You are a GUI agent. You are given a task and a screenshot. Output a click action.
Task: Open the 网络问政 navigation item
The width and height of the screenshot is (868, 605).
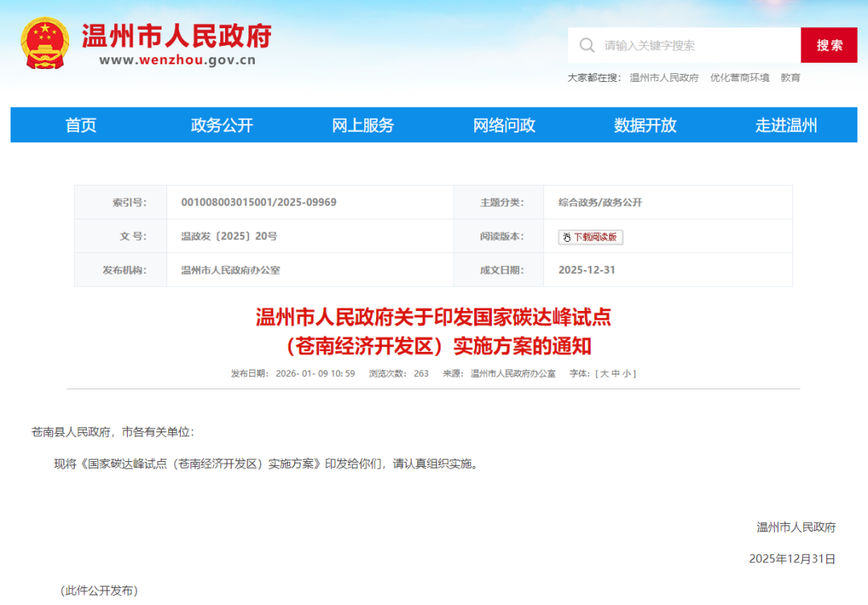tap(504, 125)
